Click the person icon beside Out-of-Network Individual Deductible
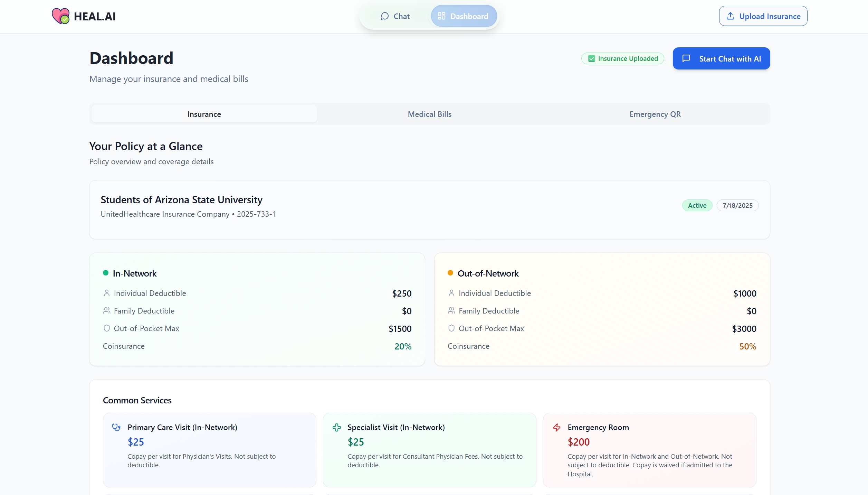Image resolution: width=868 pixels, height=495 pixels. 451,293
